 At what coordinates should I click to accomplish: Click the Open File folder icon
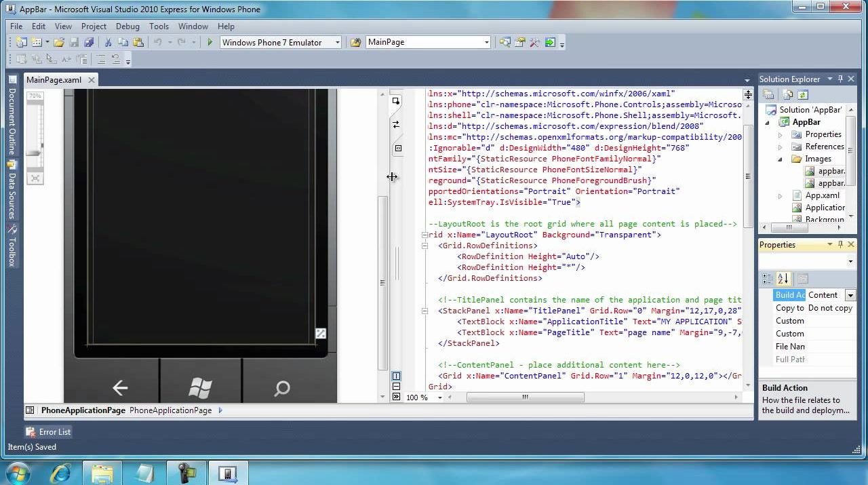pyautogui.click(x=59, y=42)
